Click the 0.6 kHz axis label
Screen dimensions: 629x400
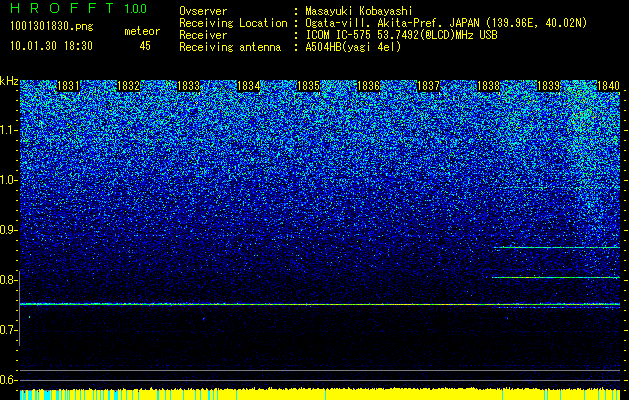coord(9,380)
